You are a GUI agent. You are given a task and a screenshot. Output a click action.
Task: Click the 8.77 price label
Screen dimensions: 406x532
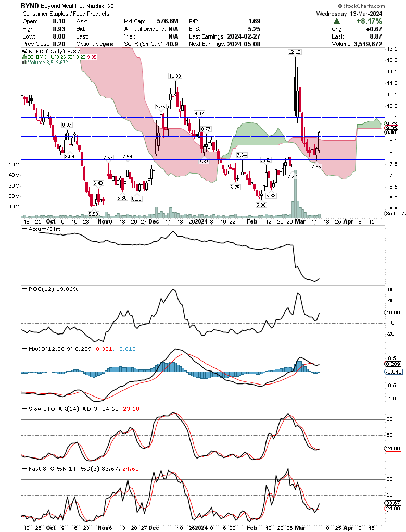click(206, 129)
